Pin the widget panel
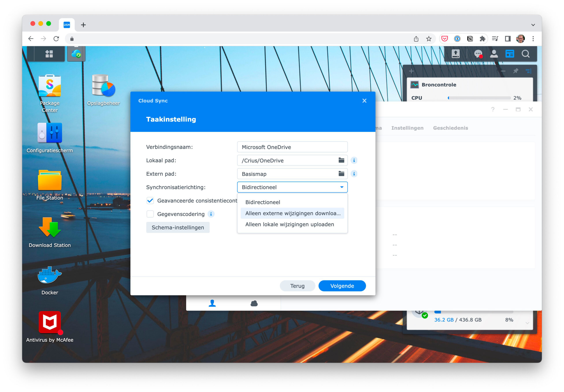This screenshot has width=564, height=392. 516,71
